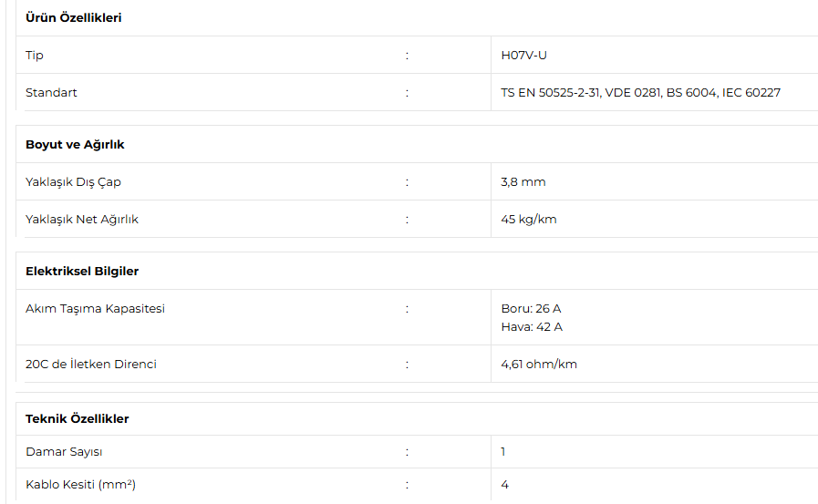This screenshot has height=504, width=818.
Task: Click the H07V-U type value
Action: [523, 56]
